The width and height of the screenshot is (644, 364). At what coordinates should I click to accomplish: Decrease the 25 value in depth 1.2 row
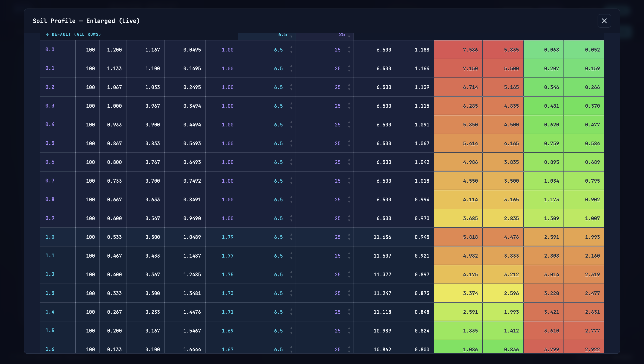(x=349, y=277)
